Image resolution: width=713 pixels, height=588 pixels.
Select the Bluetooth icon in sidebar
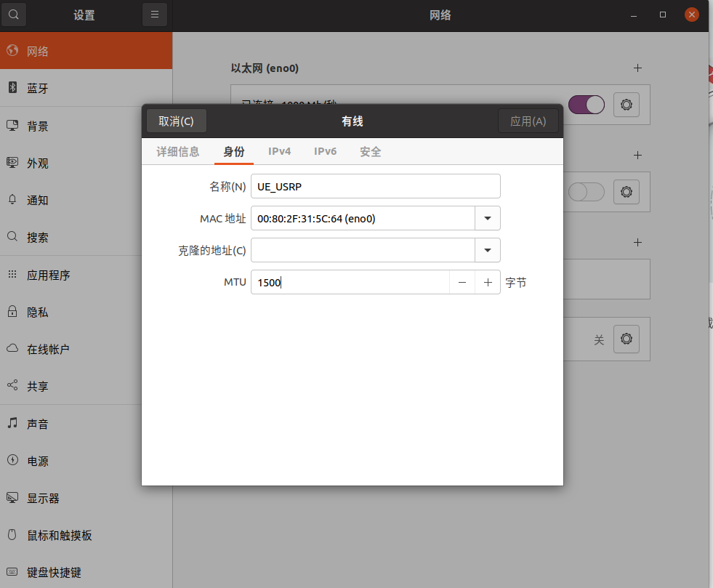tap(13, 87)
